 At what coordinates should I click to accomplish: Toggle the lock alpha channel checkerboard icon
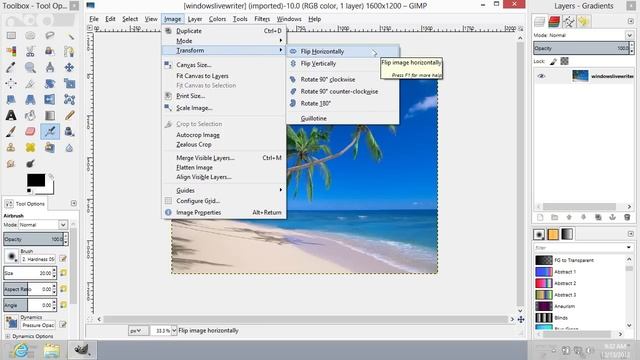pos(564,61)
